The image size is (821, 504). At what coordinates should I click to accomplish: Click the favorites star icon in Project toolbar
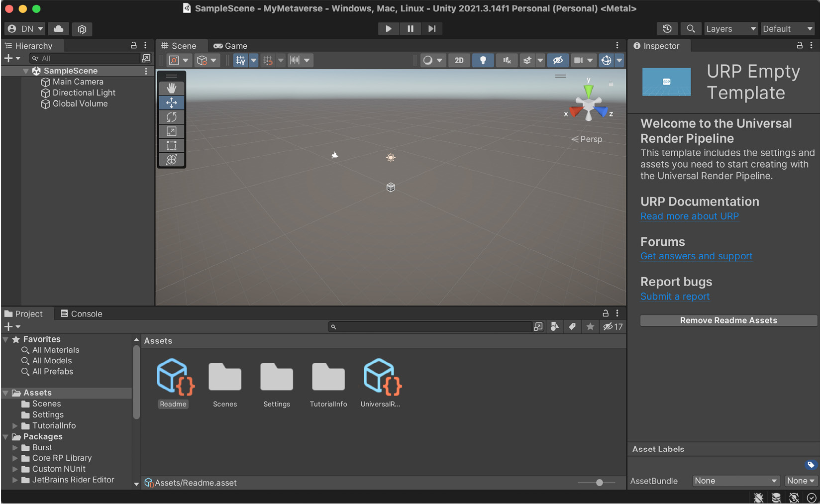590,327
